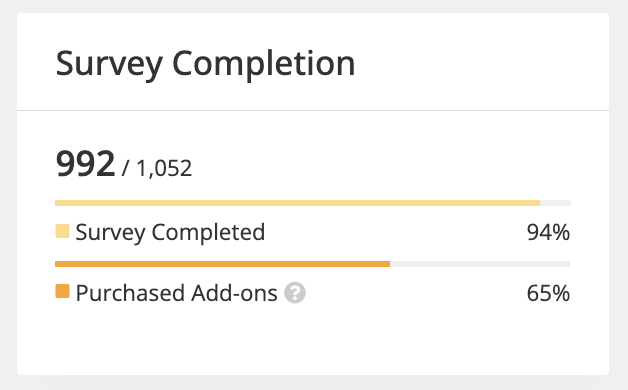Click the word Survey in the card title
Image resolution: width=628 pixels, height=390 pixels.
[109, 64]
